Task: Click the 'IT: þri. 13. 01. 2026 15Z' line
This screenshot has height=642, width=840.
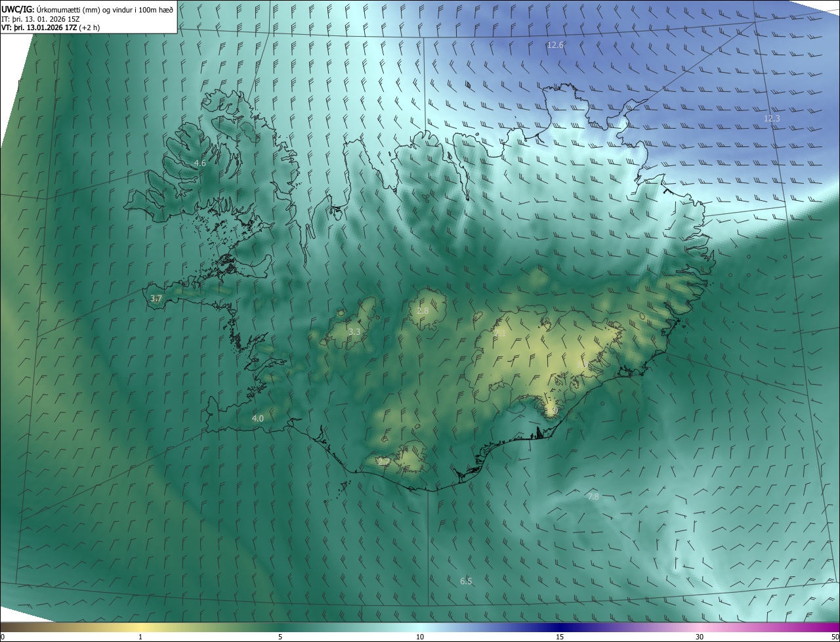Action: pyautogui.click(x=41, y=19)
